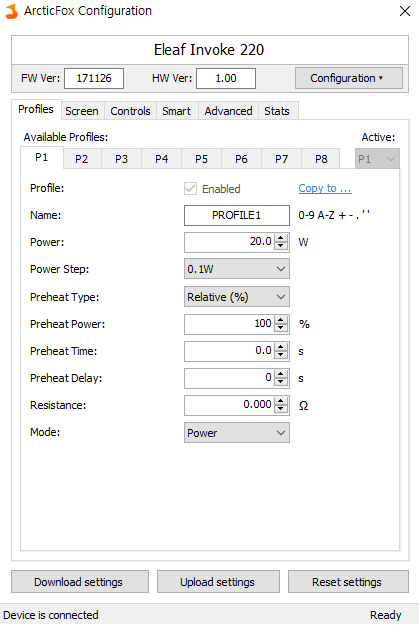Click the 'Ready' status text
Viewport: 419px width, 625px height.
(x=386, y=615)
